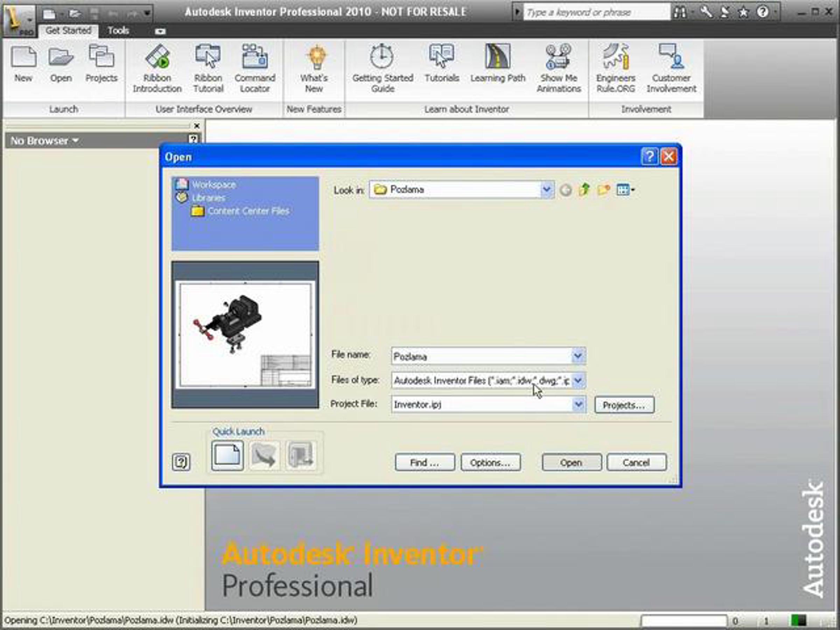Click the Open dialog help icon at bottom left
This screenshot has height=630, width=840.
[181, 462]
